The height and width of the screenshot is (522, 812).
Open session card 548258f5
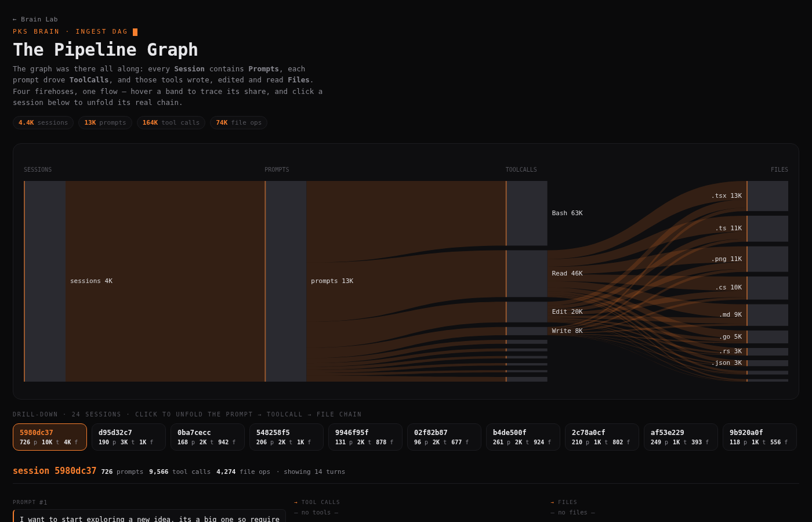(x=287, y=437)
